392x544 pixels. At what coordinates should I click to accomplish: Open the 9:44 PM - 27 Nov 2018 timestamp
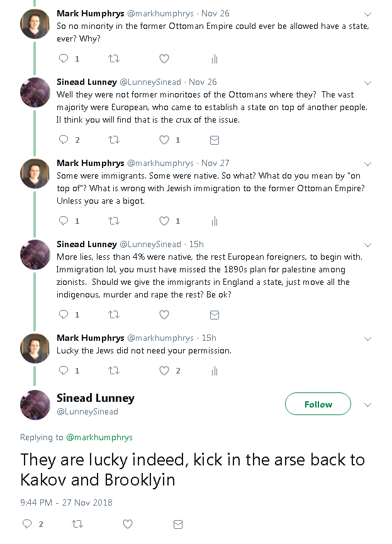click(66, 502)
